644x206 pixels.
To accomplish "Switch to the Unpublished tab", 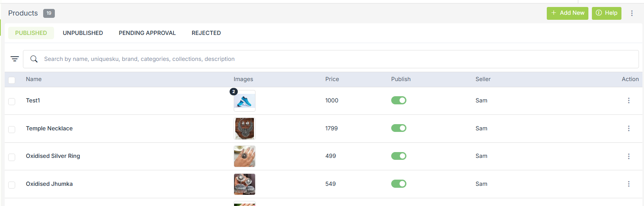I will point(83,33).
